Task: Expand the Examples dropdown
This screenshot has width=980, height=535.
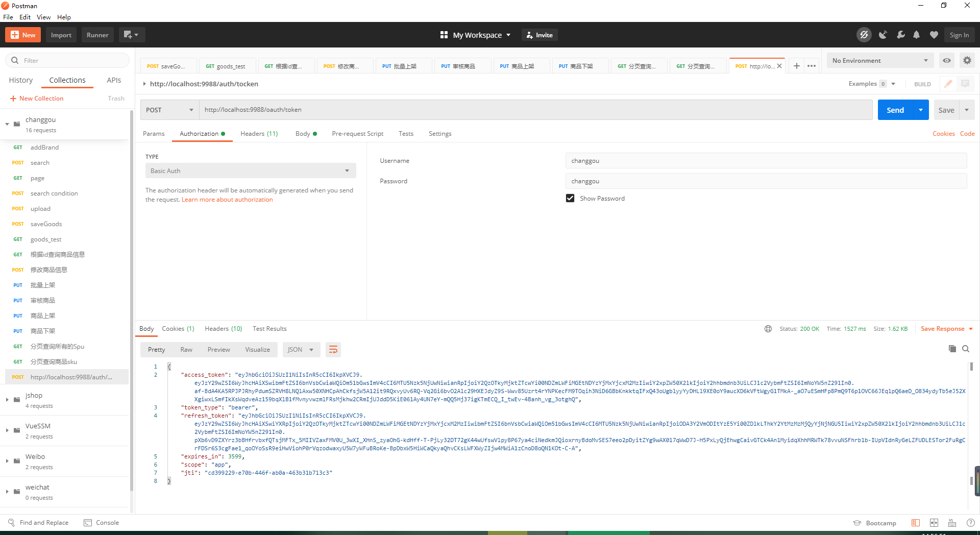Action: click(x=872, y=84)
